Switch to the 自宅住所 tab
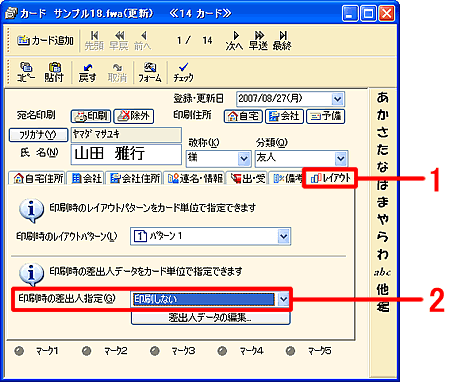This screenshot has width=450, height=382. point(37,178)
